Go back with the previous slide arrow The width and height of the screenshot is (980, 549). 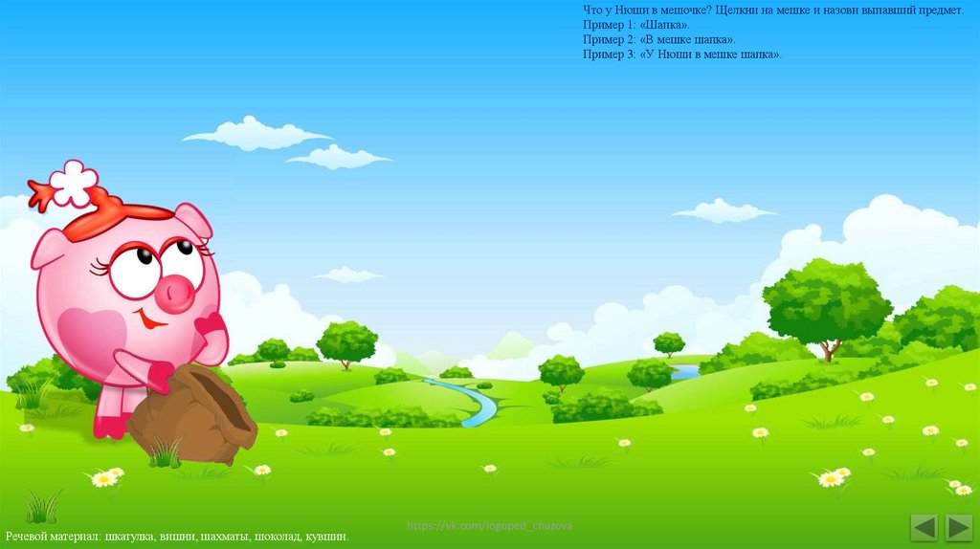pos(924,528)
